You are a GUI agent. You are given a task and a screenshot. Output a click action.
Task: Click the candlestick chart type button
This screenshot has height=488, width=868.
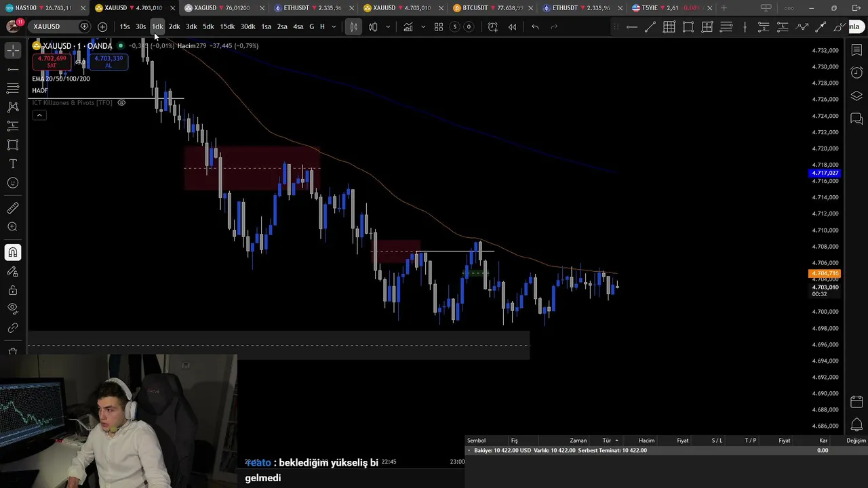coord(353,26)
